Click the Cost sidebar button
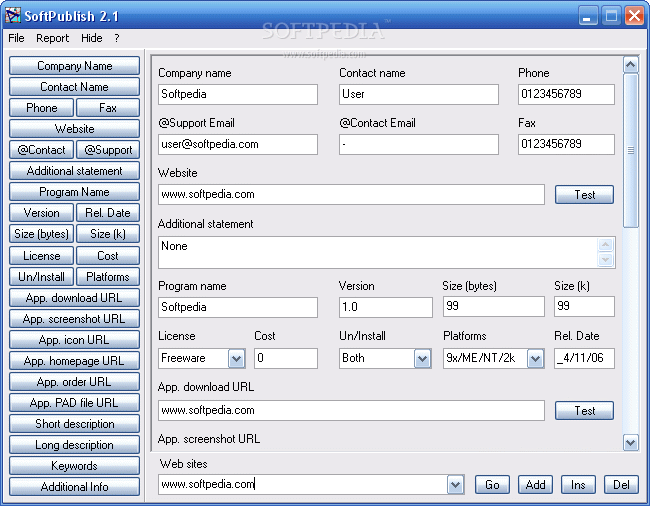Screen dimensions: 650x506 pos(108,256)
